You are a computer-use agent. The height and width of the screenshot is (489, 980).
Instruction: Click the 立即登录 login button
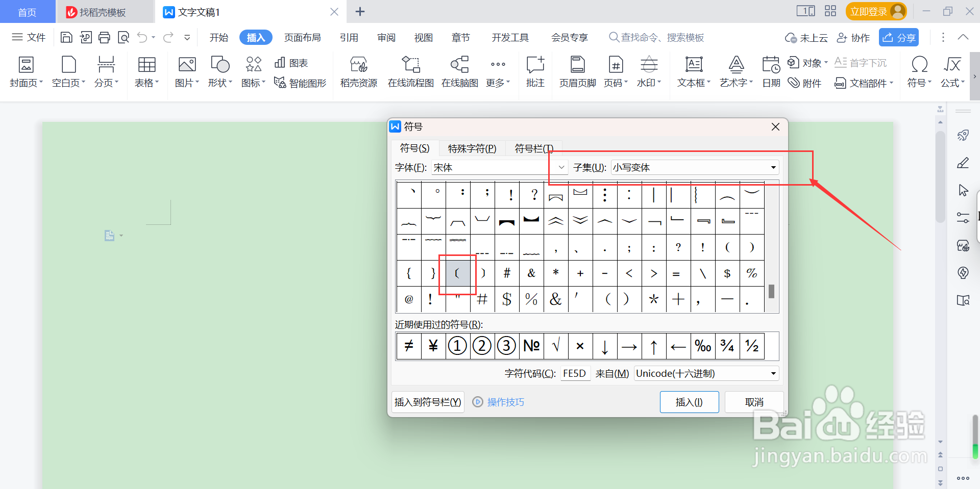click(x=876, y=11)
